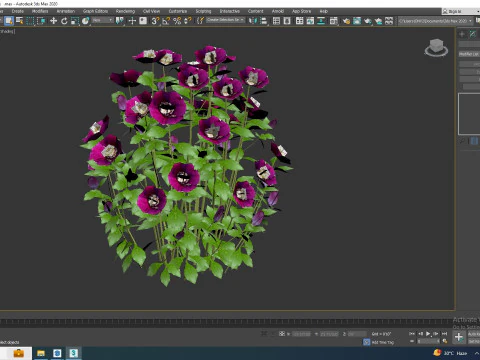This screenshot has width=480, height=360.
Task: Toggle Angle Snap
Action: [166, 21]
